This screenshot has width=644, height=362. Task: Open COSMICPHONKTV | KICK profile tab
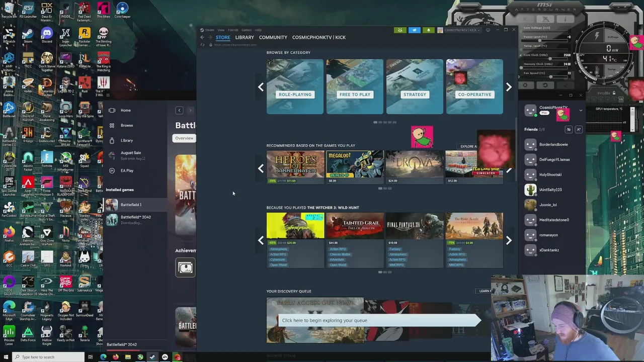pos(319,37)
